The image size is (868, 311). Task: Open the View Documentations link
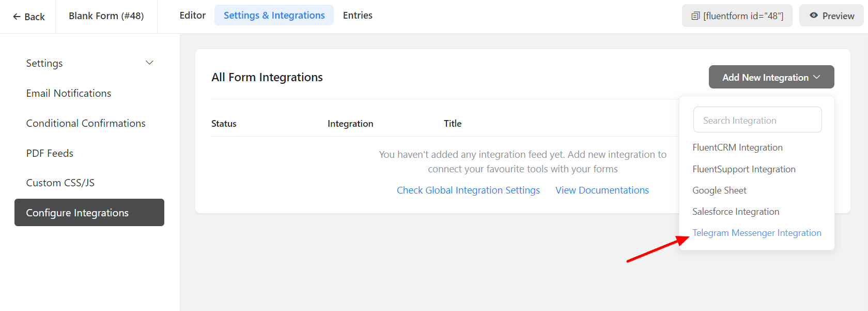[602, 190]
